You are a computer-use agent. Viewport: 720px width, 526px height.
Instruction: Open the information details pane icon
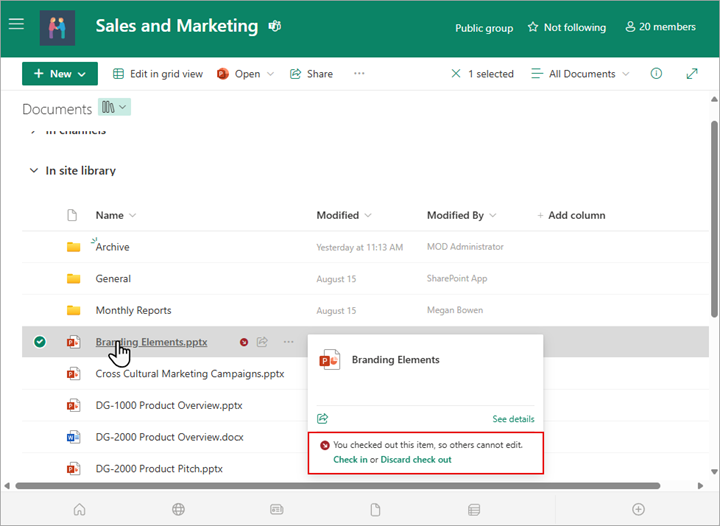click(x=657, y=74)
